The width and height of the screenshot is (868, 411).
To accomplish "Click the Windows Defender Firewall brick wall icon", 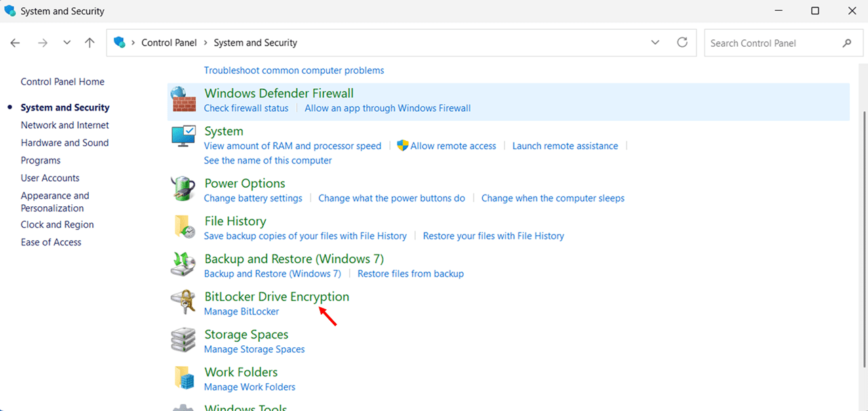I will [182, 100].
